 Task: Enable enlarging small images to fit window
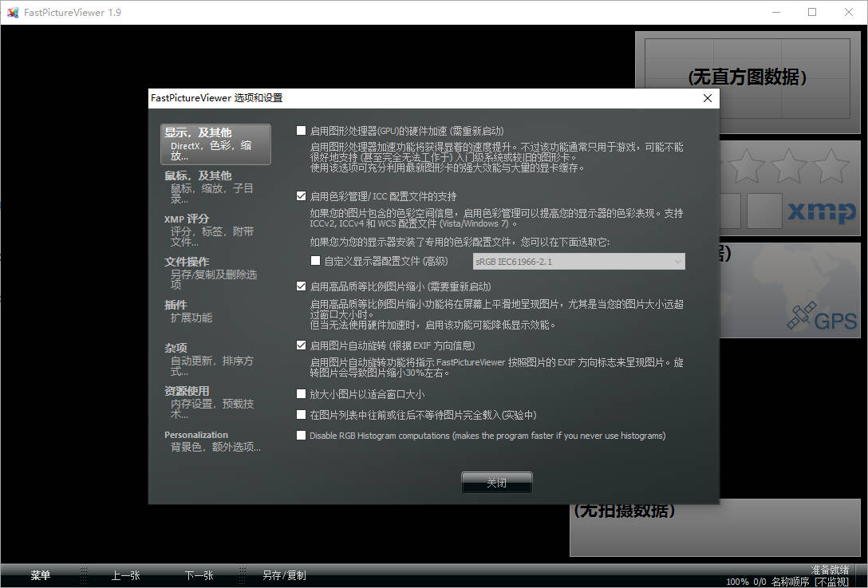pos(301,393)
